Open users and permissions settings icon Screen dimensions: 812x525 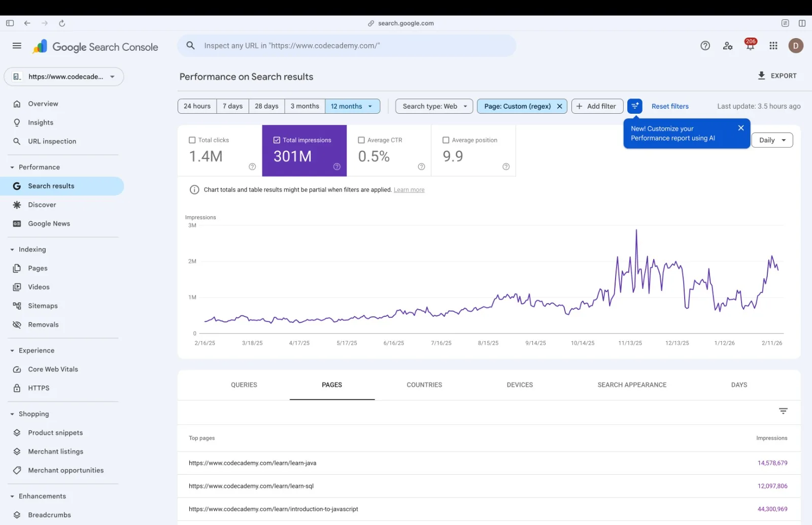(728, 46)
